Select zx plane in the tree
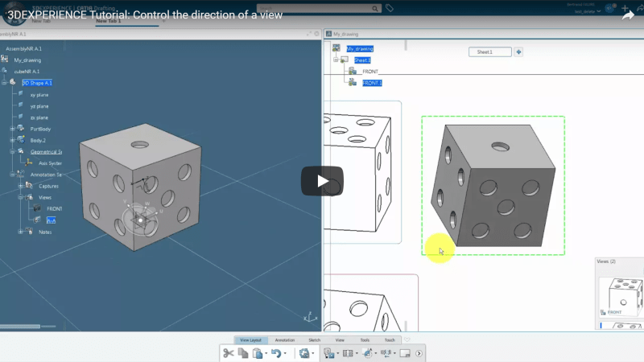The image size is (644, 362). [x=39, y=117]
